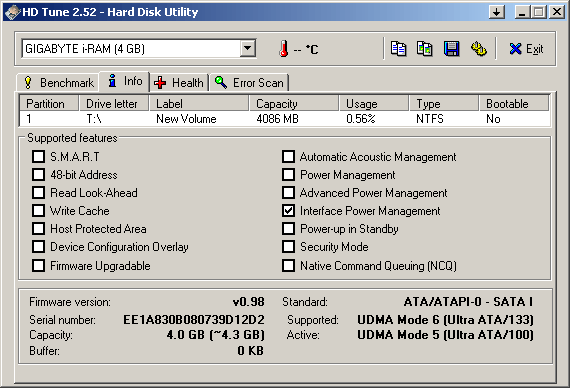Click the NTFS type cell
This screenshot has width=570, height=388.
point(430,119)
